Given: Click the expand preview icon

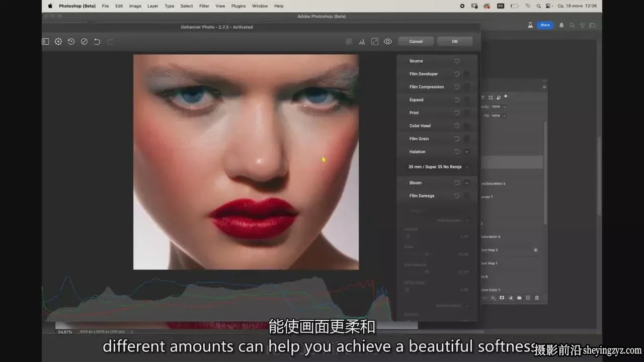Looking at the screenshot, I should [375, 42].
